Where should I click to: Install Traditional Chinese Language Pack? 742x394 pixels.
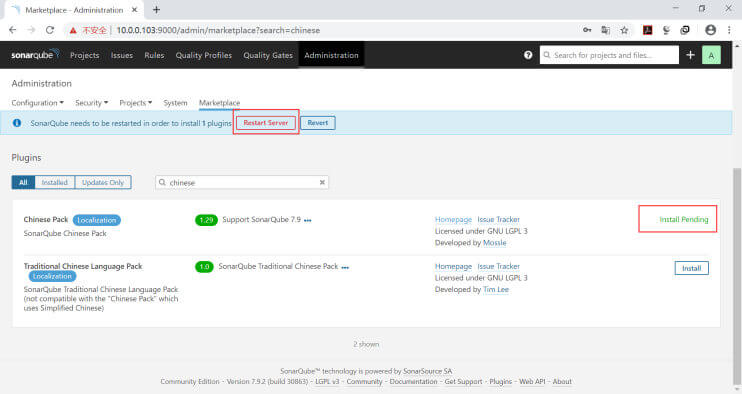point(691,268)
